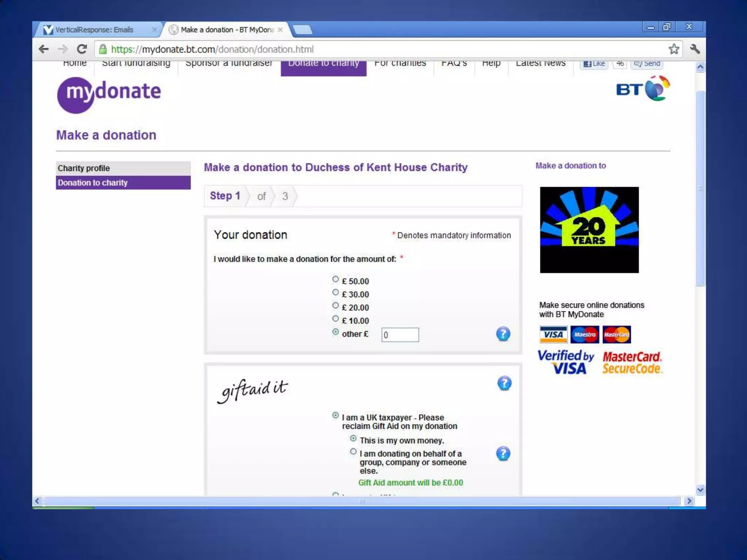Reload the page with refresh icon
This screenshot has width=747, height=560.
[82, 49]
